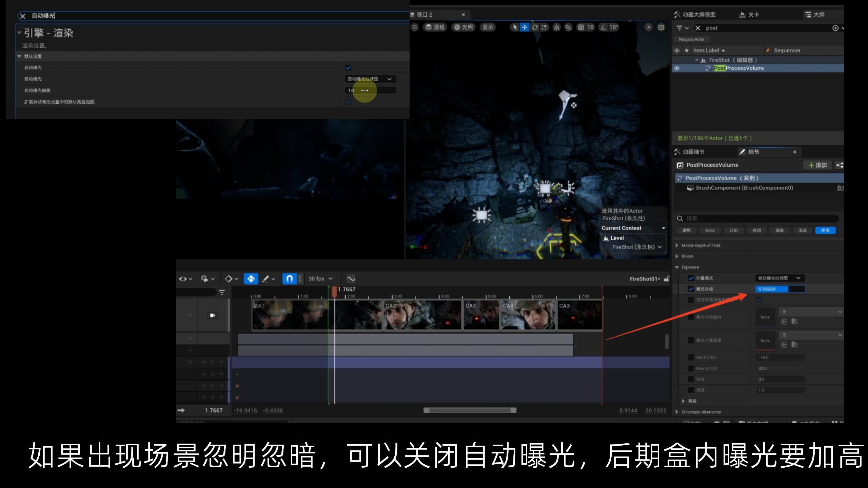
Task: Switch to 动画细节 tab
Action: click(689, 152)
